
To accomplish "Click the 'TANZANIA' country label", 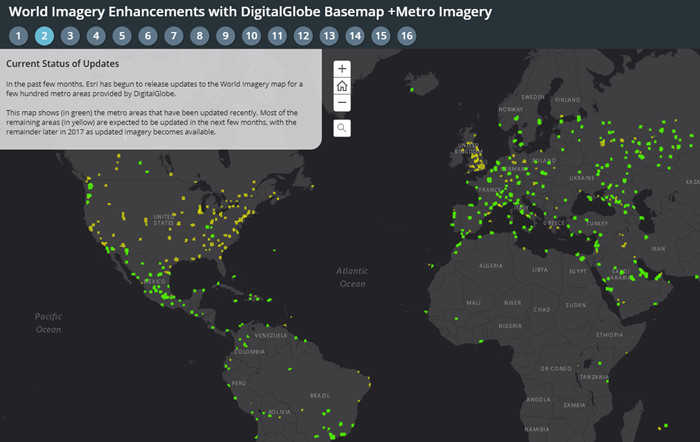I will tap(594, 377).
